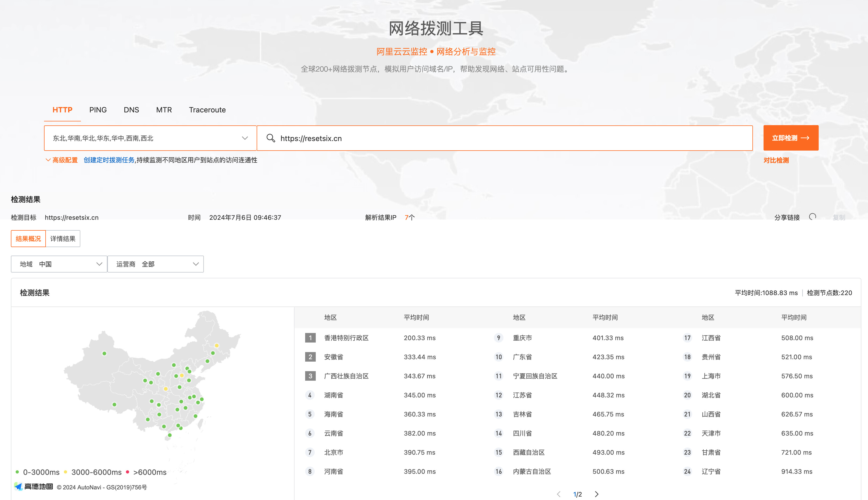Click the >6000ms red legend entry
The image size is (868, 500).
146,472
